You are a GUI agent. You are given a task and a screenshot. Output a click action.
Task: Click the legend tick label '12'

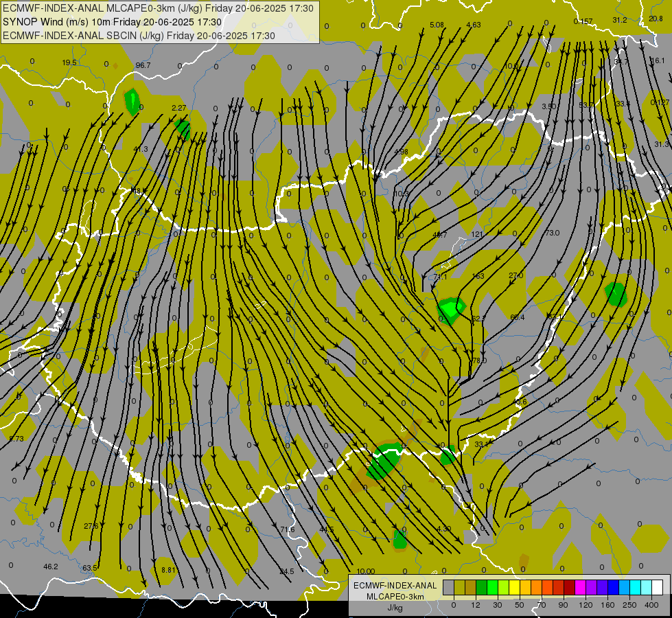coord(476,605)
